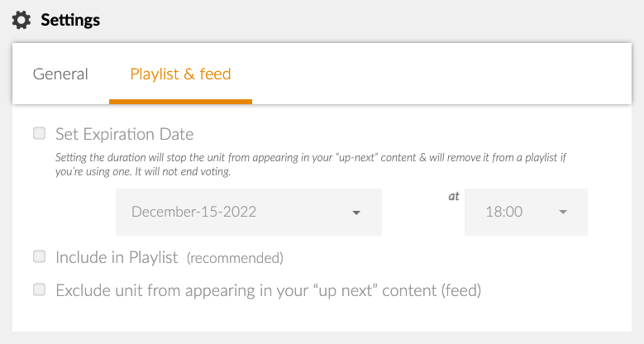Click the arrow on the time dropdown

tap(563, 212)
